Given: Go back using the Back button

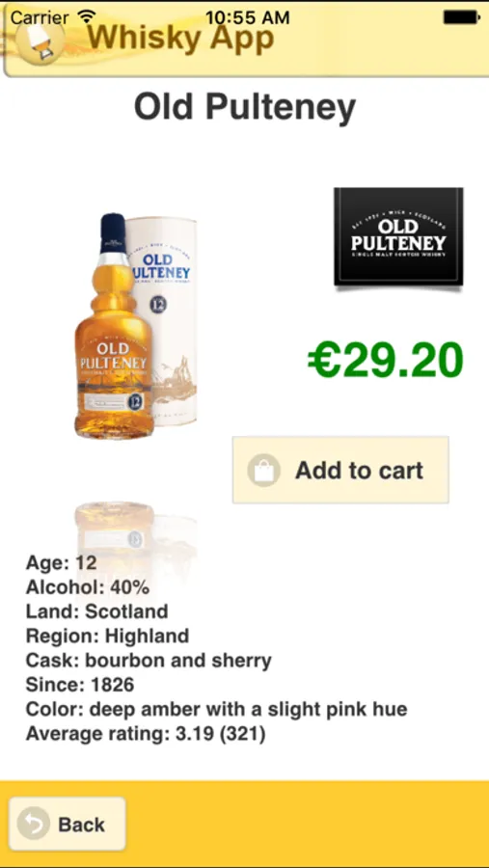Looking at the screenshot, I should (68, 825).
